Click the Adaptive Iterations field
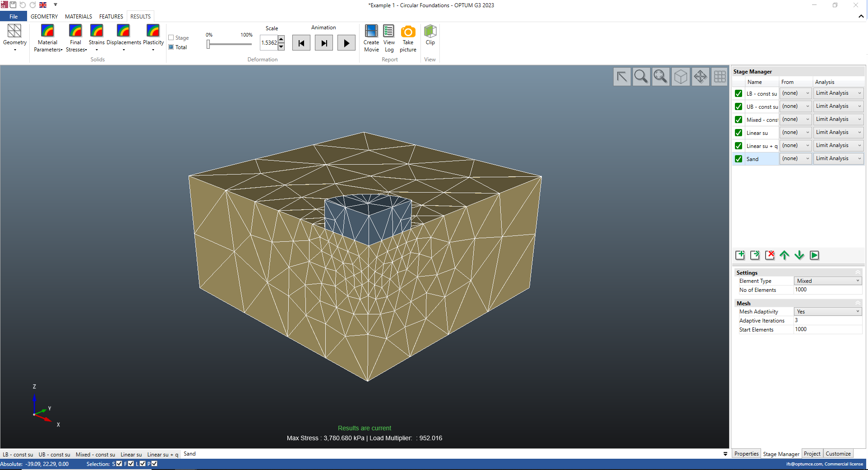 click(x=828, y=320)
